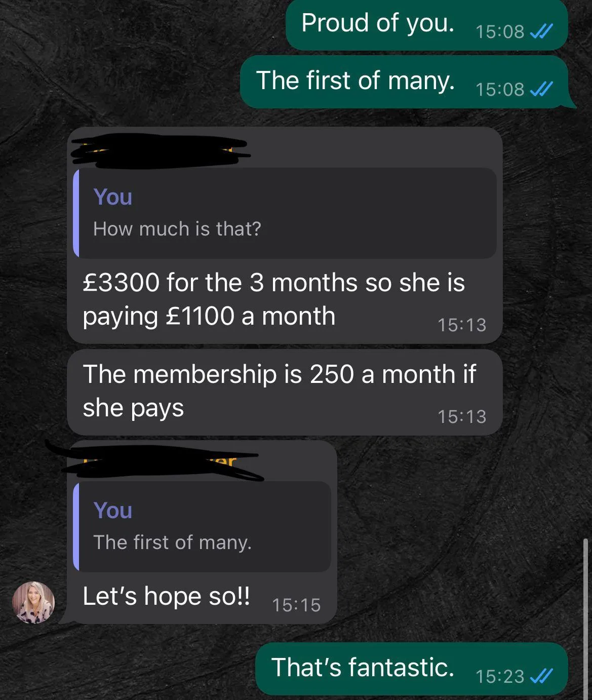The width and height of the screenshot is (592, 700).
Task: Tap the 15:13 timestamp on the £3300 message
Action: 462,325
